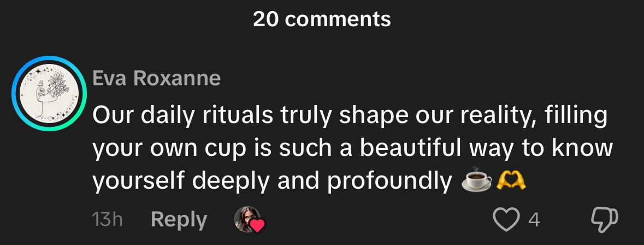The height and width of the screenshot is (245, 644).
Task: Click the like count showing 4
Action: 534,220
